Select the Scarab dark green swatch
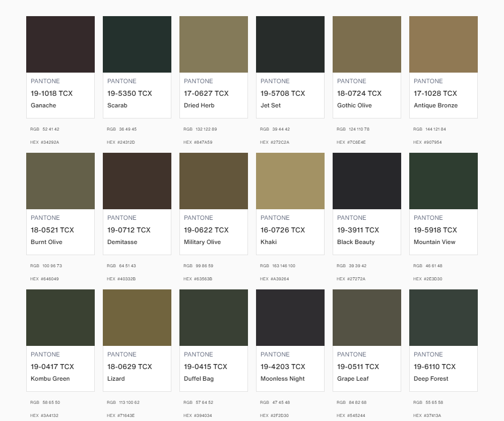 [137, 44]
